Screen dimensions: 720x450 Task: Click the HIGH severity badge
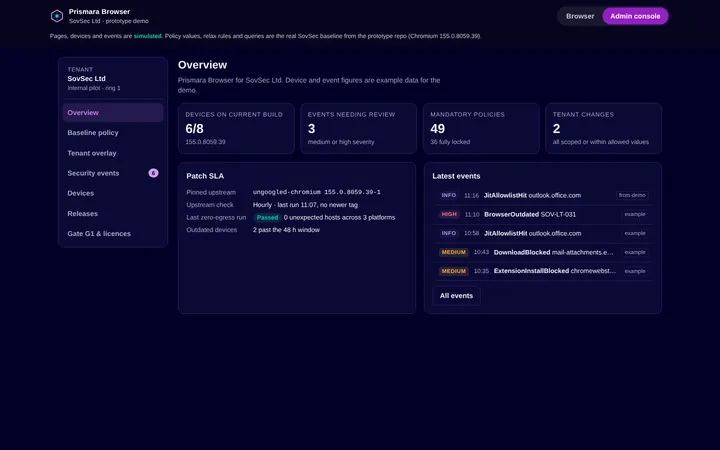pos(449,214)
